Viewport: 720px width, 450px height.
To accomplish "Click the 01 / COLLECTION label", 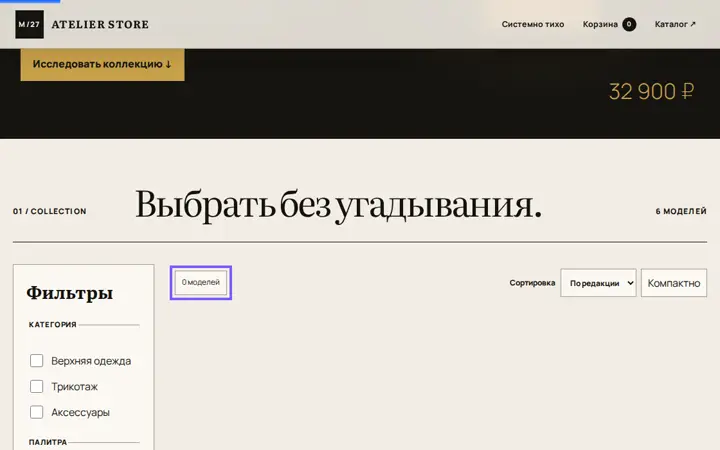I will (x=50, y=211).
